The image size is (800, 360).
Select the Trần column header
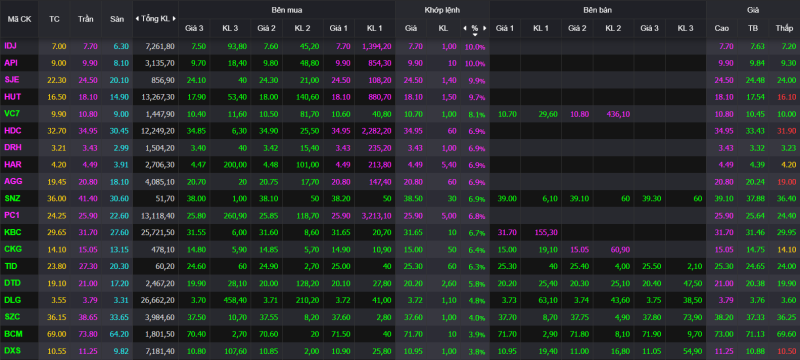pyautogui.click(x=85, y=19)
